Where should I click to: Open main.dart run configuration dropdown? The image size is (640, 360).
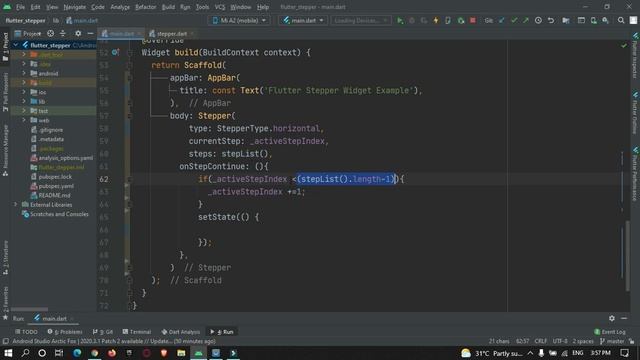(x=303, y=20)
